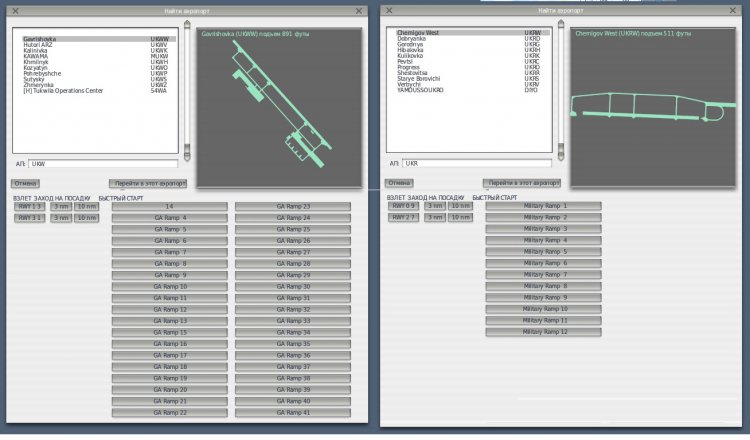Select 3 nm approach for RWY 09
This screenshot has width=750, height=440.
click(x=435, y=206)
